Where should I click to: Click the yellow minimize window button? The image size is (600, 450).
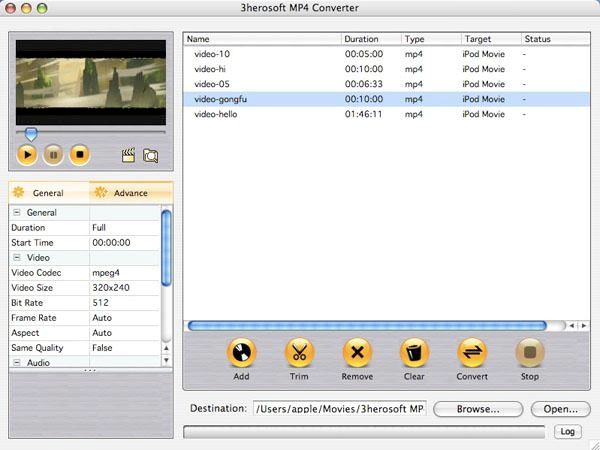pos(26,8)
